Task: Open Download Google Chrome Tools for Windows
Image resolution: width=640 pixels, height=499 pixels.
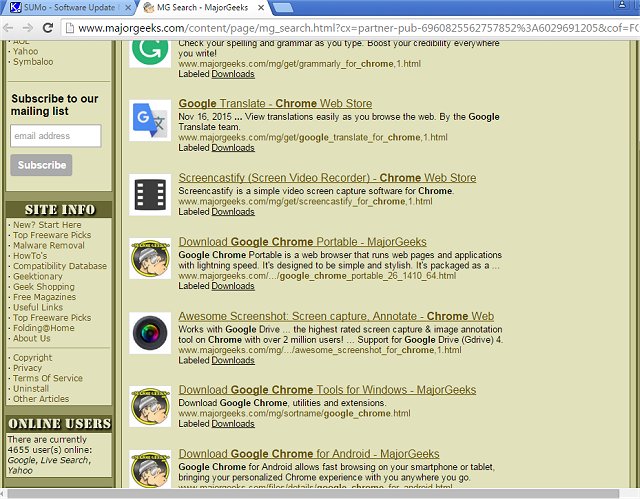Action: 327,390
